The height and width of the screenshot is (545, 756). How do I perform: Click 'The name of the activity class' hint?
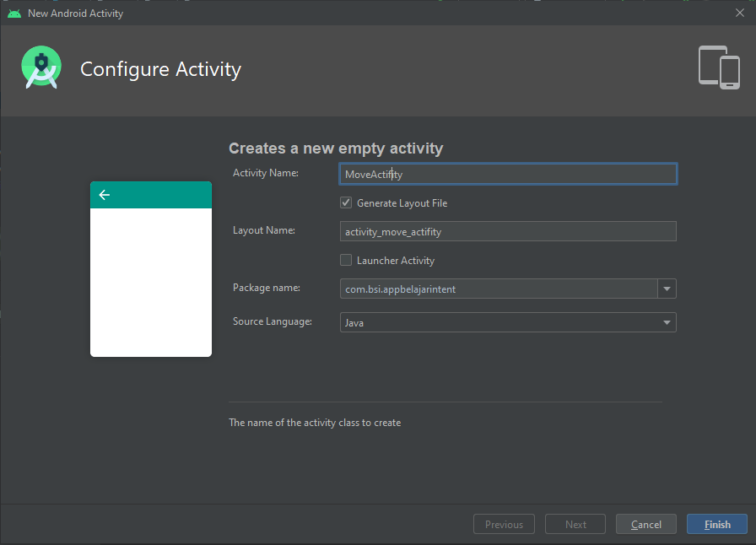[315, 423]
